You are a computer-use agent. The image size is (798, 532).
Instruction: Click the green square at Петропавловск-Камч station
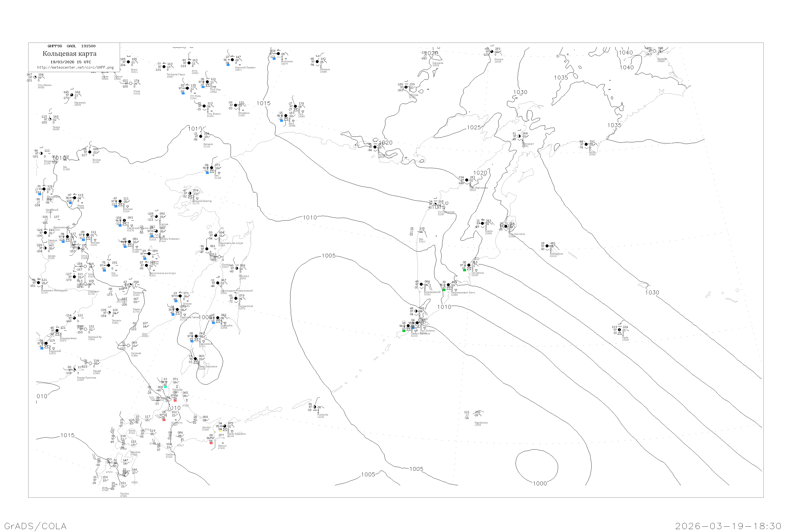pos(444,290)
